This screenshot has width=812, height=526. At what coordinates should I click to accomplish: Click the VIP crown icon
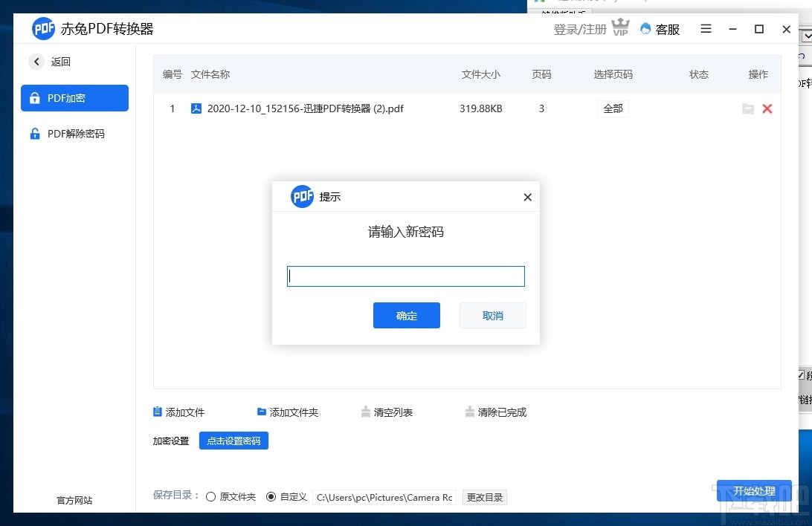pyautogui.click(x=620, y=27)
